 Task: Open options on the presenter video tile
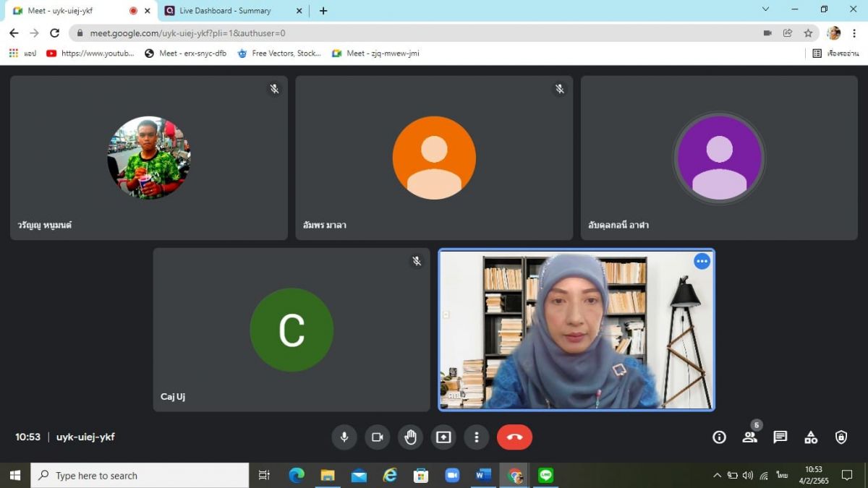(702, 262)
